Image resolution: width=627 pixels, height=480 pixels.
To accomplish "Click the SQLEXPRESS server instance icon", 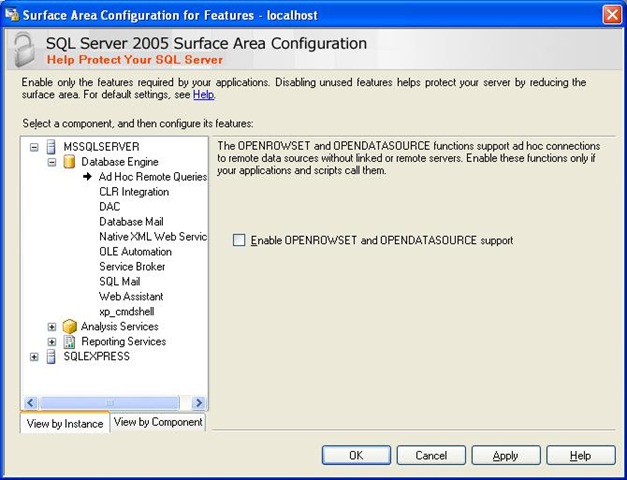I will tap(51, 356).
